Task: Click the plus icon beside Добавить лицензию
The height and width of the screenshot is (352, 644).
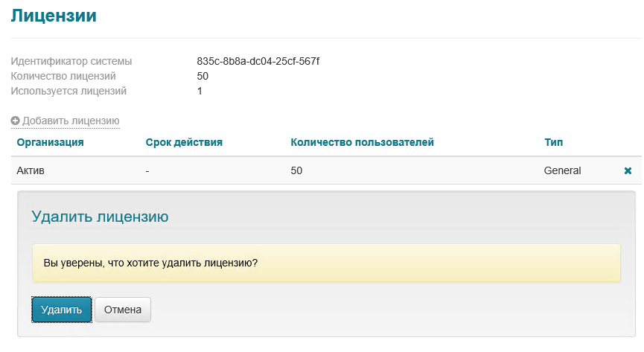Action: pyautogui.click(x=15, y=121)
